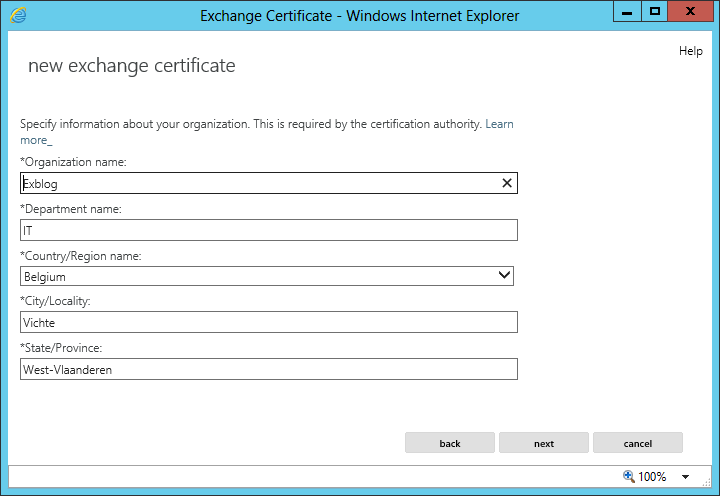Go to the previous step with back
Image resolution: width=720 pixels, height=496 pixels.
click(450, 443)
